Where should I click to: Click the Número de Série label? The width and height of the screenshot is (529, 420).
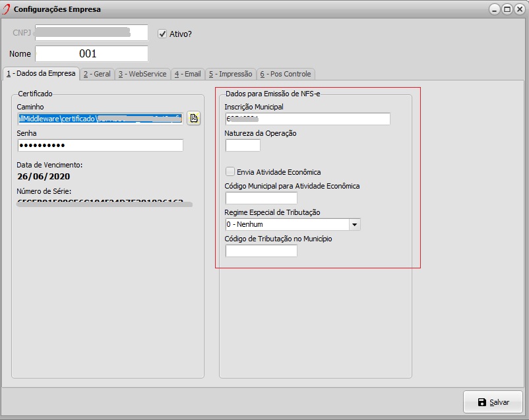coord(44,191)
